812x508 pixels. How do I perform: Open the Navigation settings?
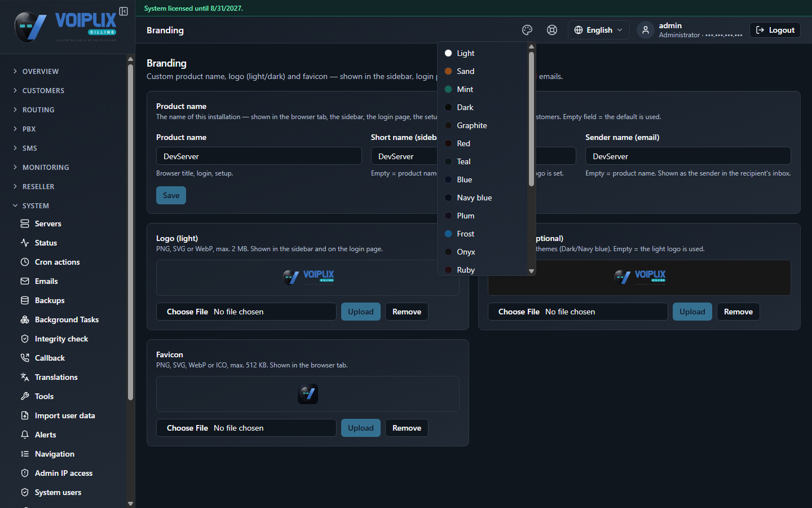55,454
